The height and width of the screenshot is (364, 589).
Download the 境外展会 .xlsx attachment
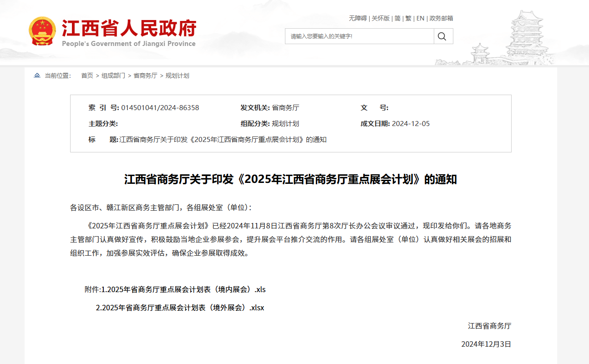(x=180, y=308)
